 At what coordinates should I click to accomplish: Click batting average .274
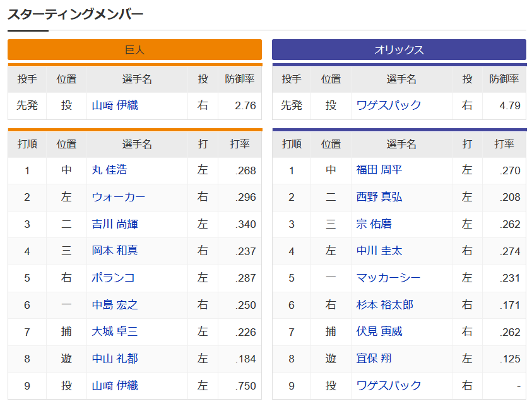pyautogui.click(x=510, y=251)
